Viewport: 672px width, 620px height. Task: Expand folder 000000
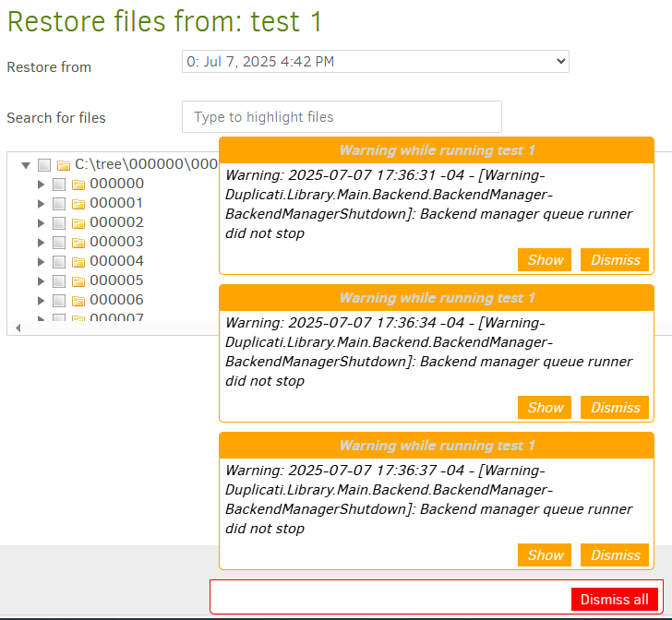42,185
